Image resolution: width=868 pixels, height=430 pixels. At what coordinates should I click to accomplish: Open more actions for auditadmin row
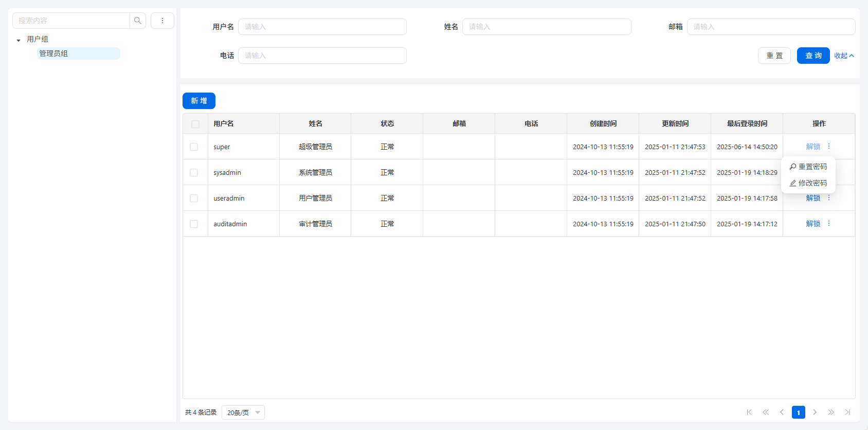(829, 224)
